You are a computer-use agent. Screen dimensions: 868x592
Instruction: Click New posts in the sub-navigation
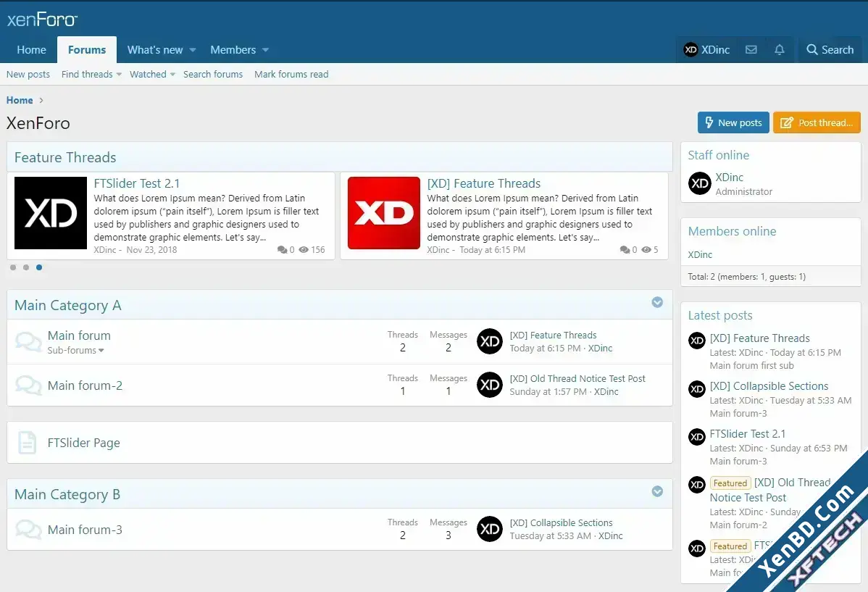click(28, 74)
